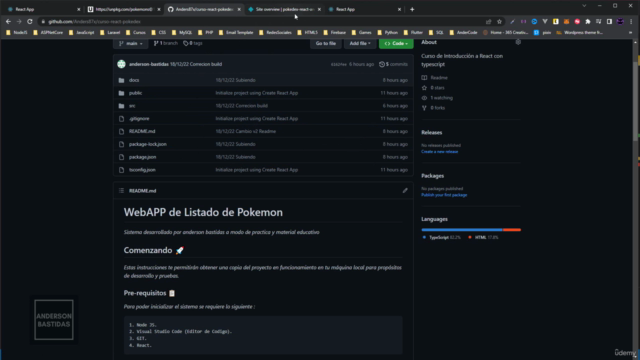Click Create a new release link
The width and height of the screenshot is (640, 360).
click(x=440, y=152)
